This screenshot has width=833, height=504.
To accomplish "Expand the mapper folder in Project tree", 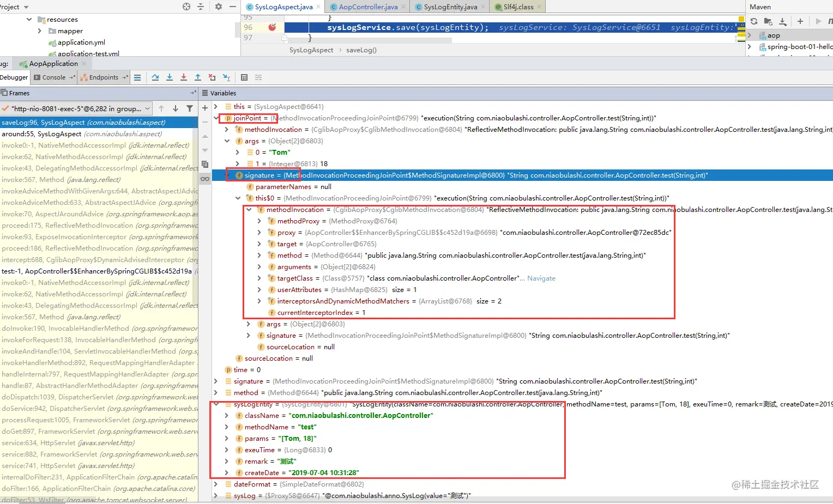I will pyautogui.click(x=39, y=31).
